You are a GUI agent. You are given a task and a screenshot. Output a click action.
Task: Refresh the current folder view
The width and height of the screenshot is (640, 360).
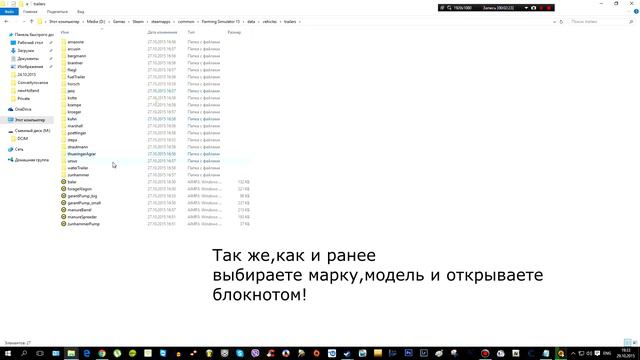point(561,22)
